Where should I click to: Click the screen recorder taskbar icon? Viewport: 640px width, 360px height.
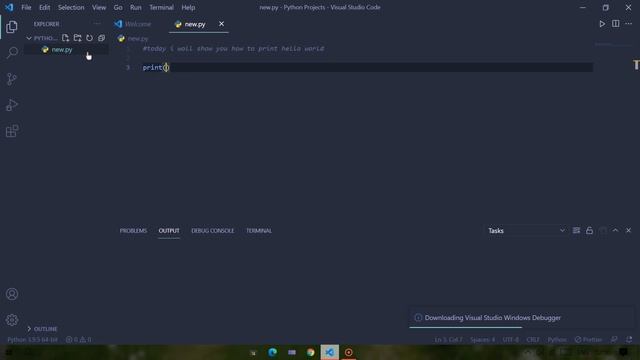pos(349,352)
